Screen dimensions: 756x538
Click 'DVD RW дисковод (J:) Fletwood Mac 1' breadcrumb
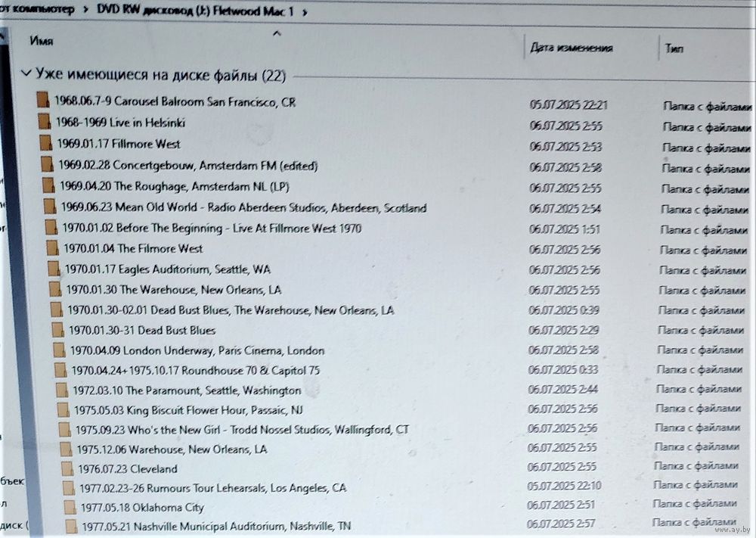195,10
